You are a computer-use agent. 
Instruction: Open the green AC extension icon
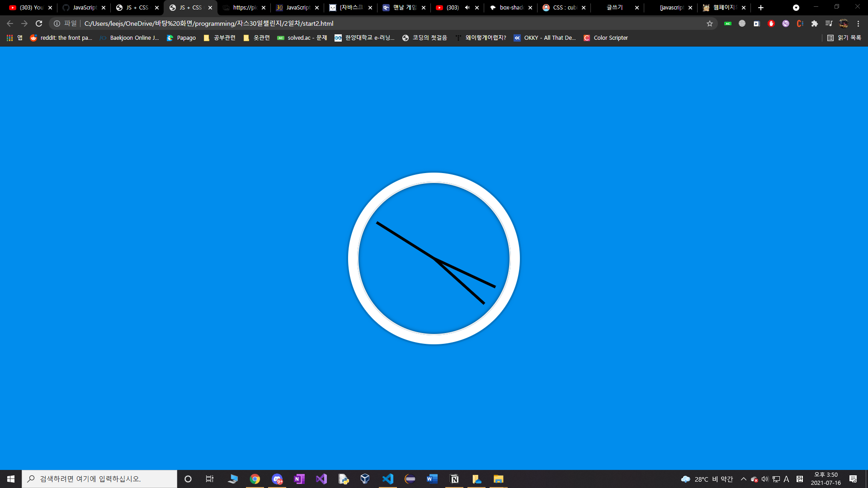click(x=727, y=23)
